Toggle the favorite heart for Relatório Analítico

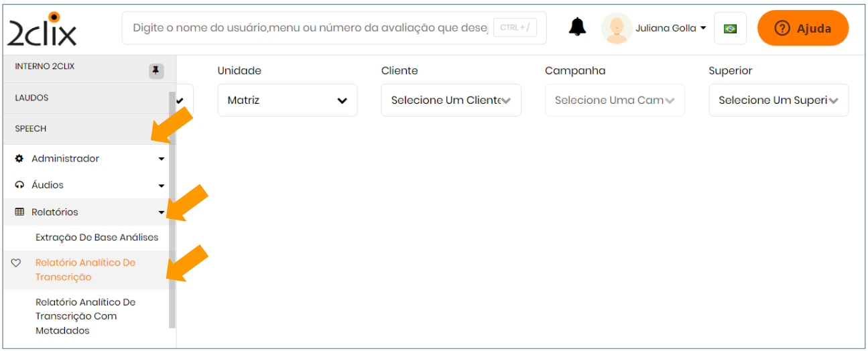coord(16,263)
